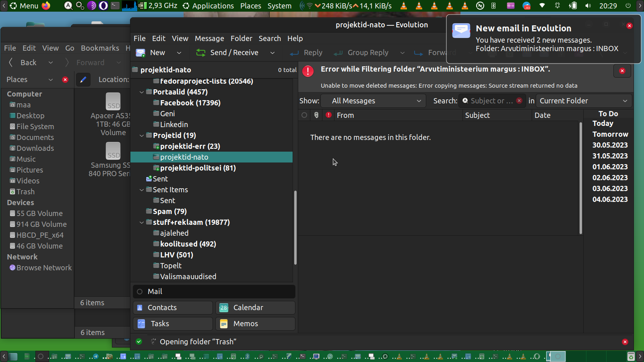
Task: Select the Mail view radio button
Action: (140, 292)
